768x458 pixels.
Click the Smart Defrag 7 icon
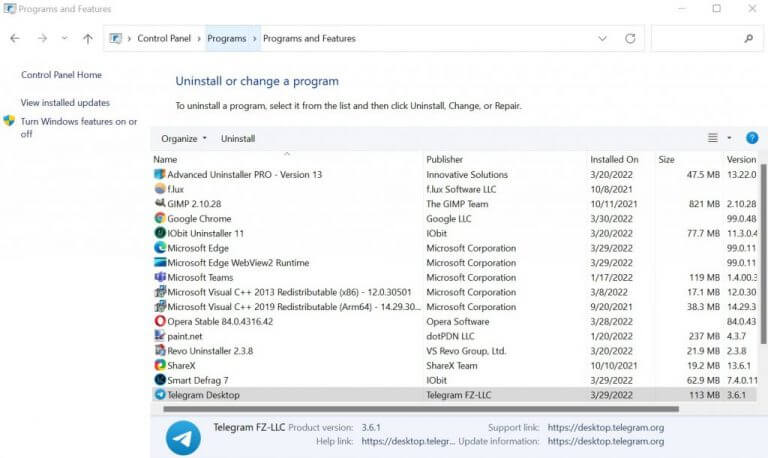pos(160,380)
